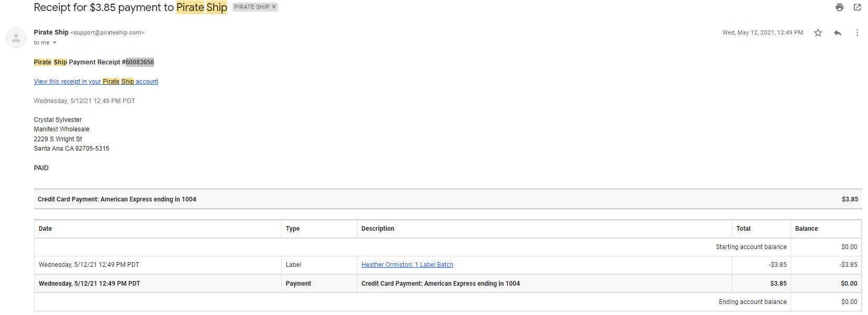Open email in a new window

coord(857,7)
